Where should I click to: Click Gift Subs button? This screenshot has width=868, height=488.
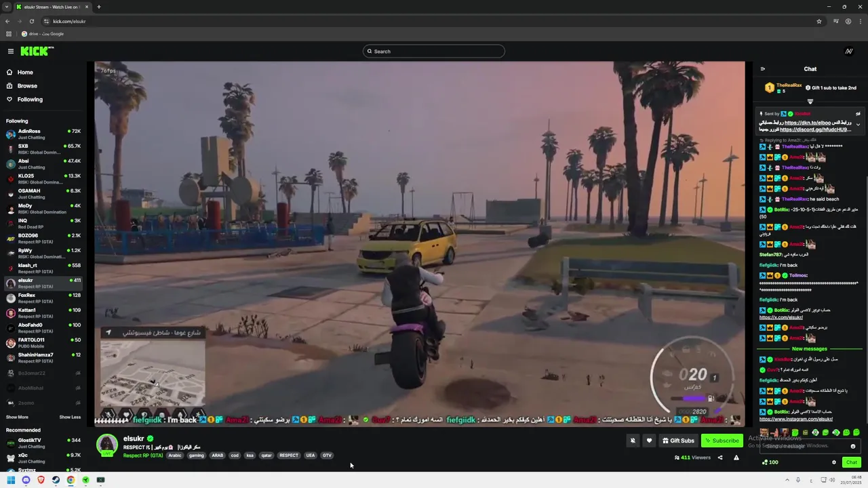pos(678,441)
